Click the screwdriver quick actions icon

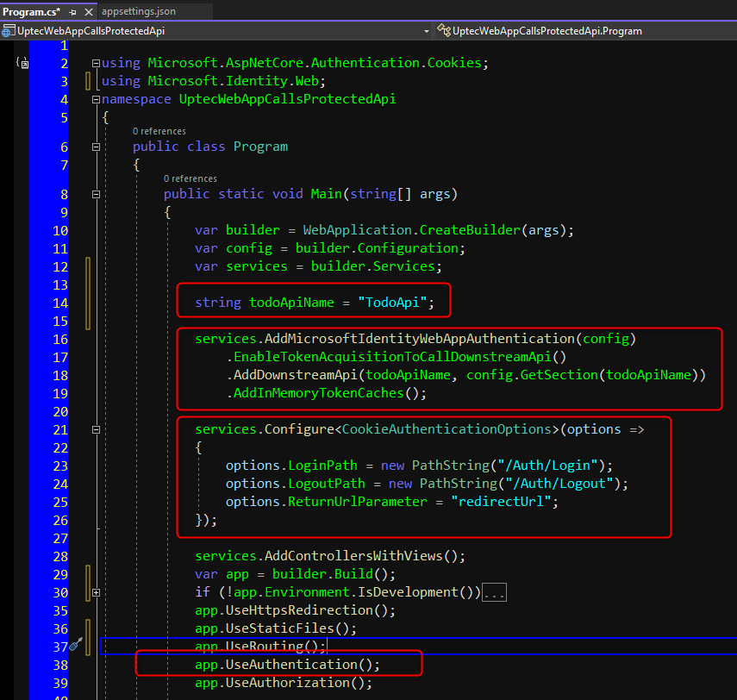tap(76, 645)
